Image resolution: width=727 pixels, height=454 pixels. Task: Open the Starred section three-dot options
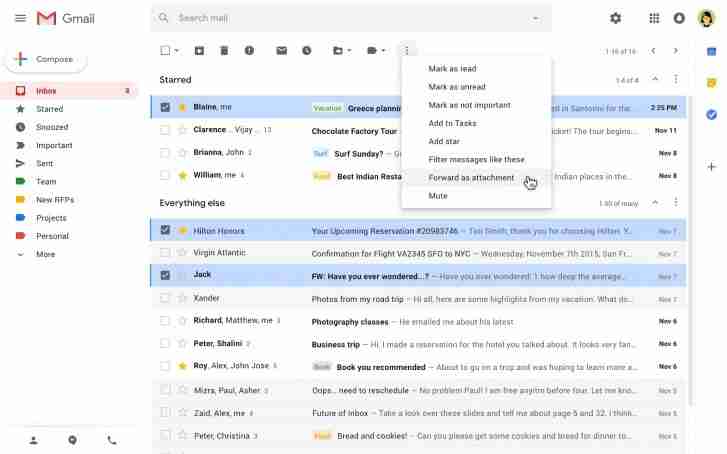(676, 79)
